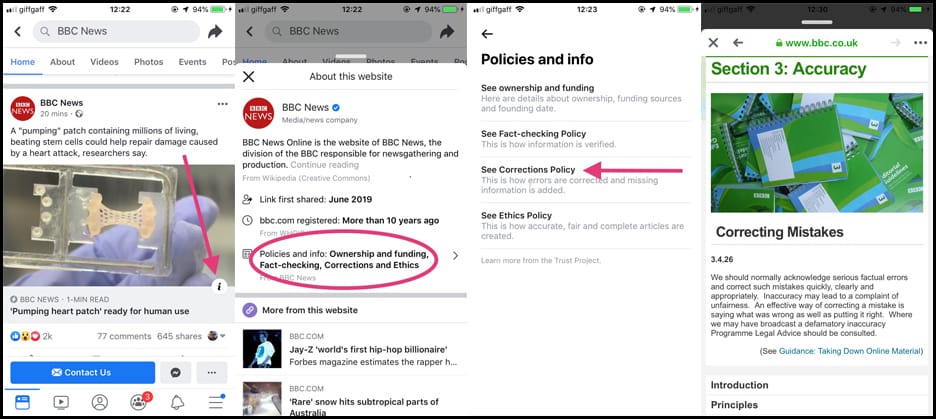The width and height of the screenshot is (936, 419).
Task: Tap the Correcting Mistakes heading
Action: pyautogui.click(x=780, y=232)
